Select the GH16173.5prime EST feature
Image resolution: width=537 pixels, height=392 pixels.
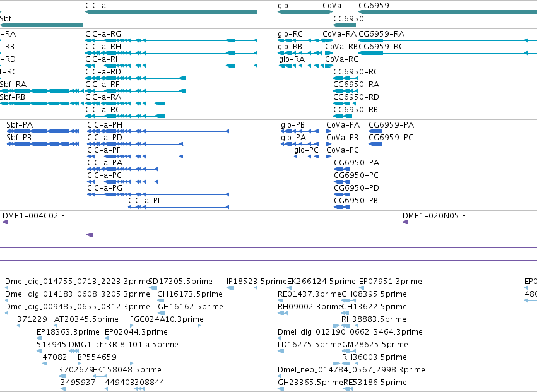tap(161, 300)
